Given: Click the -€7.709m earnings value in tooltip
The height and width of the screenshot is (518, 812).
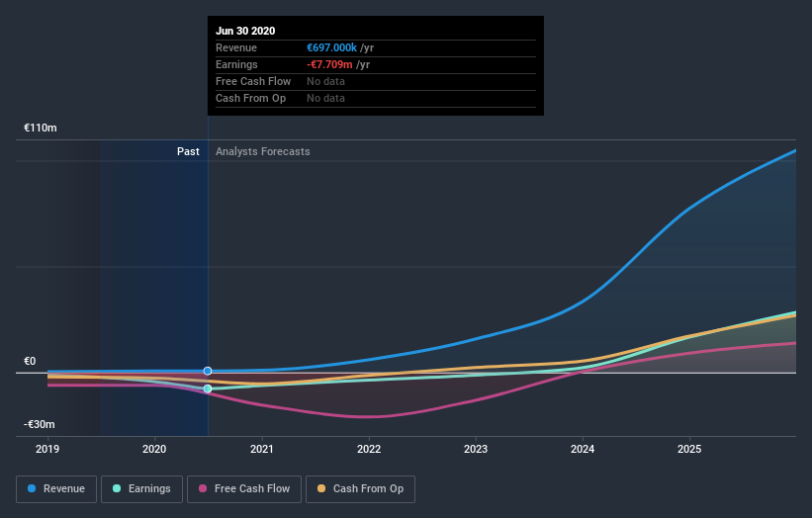Looking at the screenshot, I should (329, 64).
